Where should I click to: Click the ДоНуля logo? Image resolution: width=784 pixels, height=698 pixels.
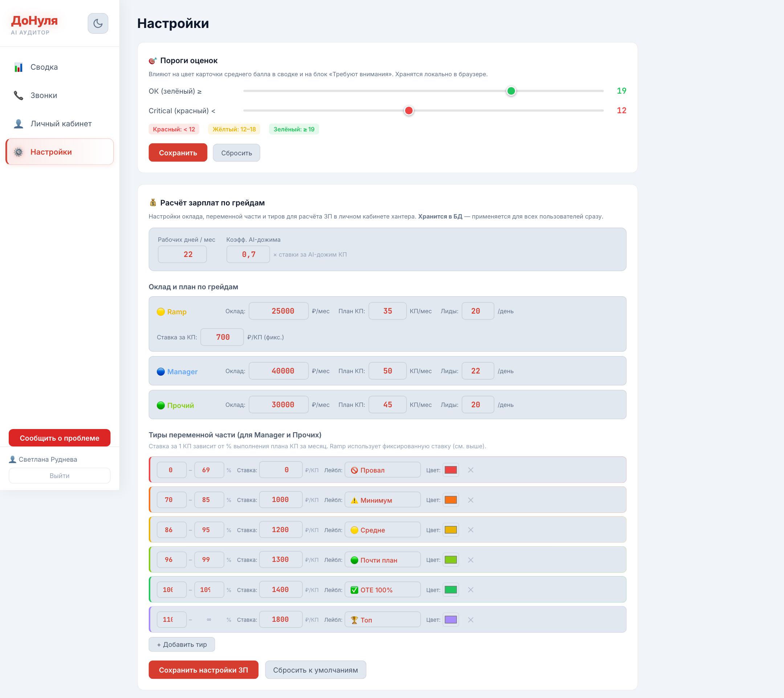(34, 21)
